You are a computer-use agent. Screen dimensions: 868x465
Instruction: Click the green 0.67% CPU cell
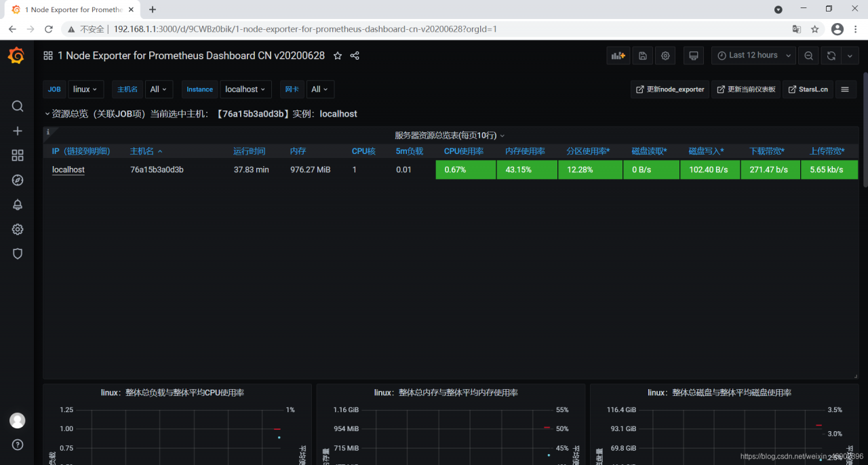click(466, 169)
